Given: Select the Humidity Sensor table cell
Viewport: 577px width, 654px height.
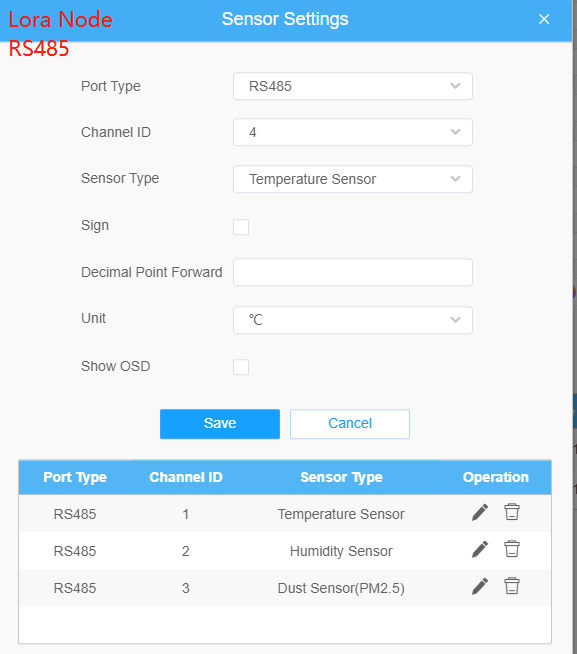Looking at the screenshot, I should tap(341, 551).
